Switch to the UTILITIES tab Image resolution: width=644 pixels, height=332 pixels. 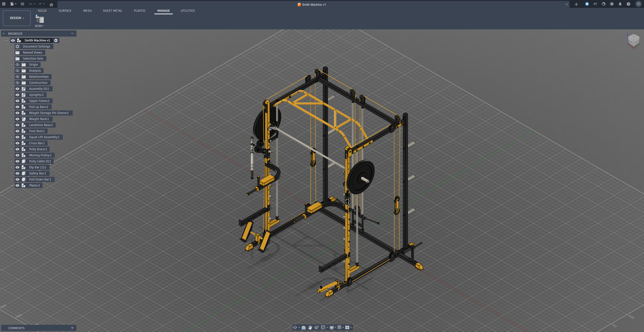pyautogui.click(x=188, y=11)
